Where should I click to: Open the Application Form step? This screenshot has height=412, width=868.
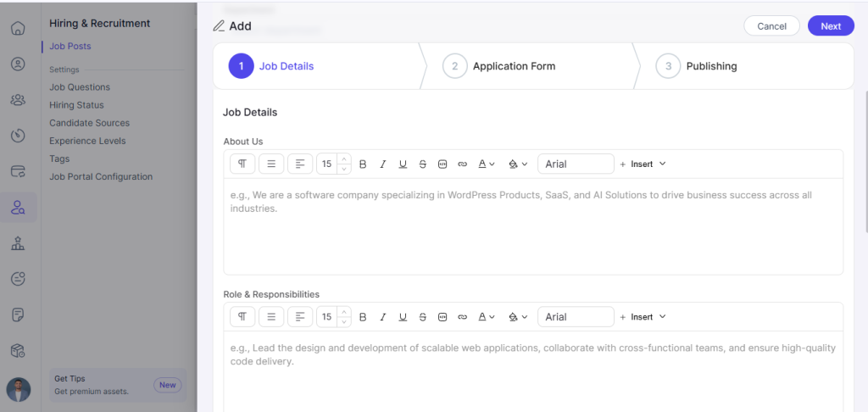[514, 66]
